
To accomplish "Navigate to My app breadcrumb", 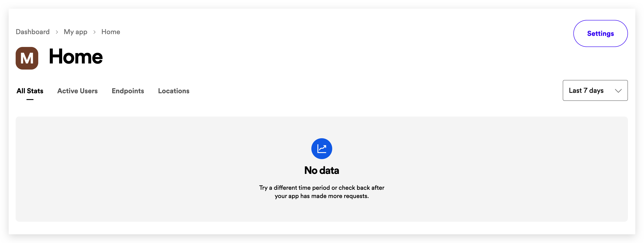I will tap(76, 32).
